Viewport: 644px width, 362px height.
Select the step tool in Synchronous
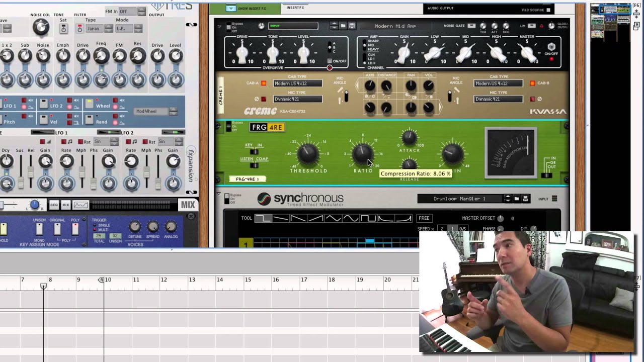[263, 218]
